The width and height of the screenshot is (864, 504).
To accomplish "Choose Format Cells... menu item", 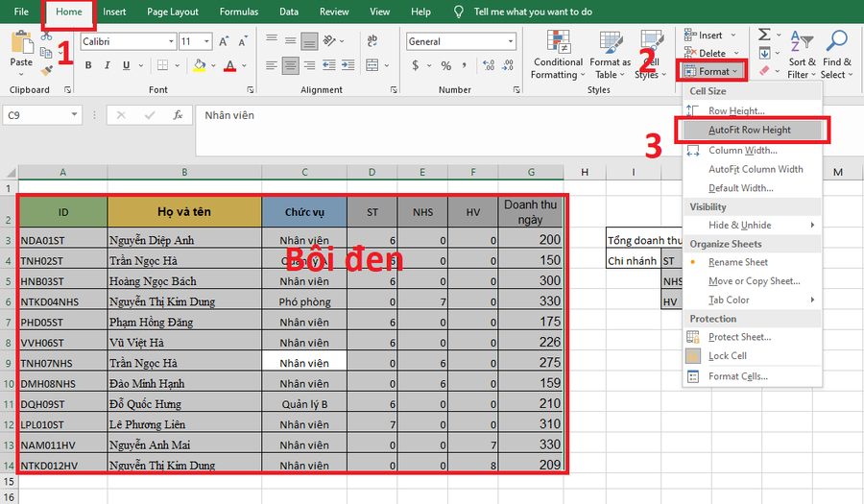I will [x=752, y=376].
